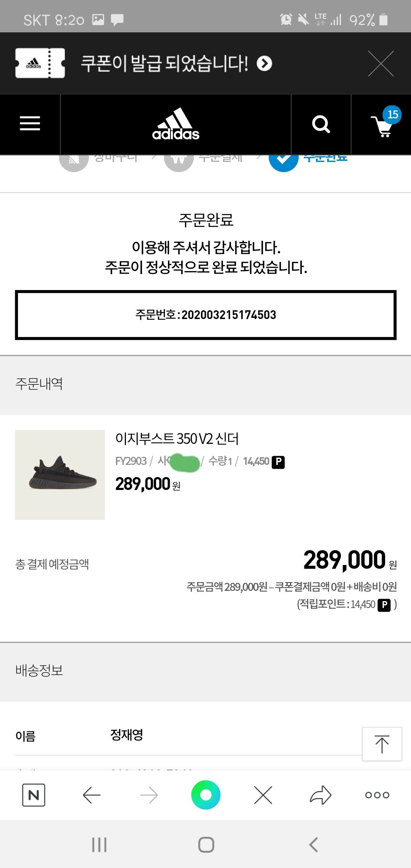
Task: Tap the adidas logo
Action: 176,124
